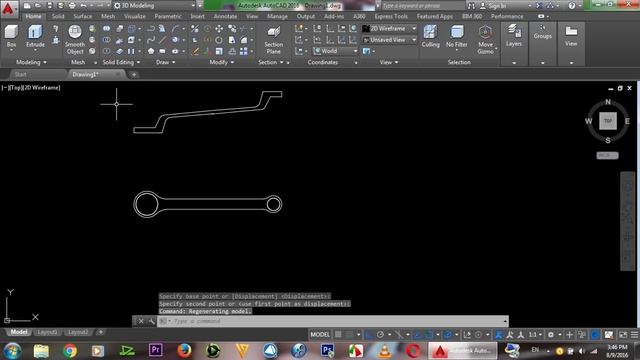Toggle the drawing grid display in status bar
This screenshot has height=360, width=640.
(338, 335)
